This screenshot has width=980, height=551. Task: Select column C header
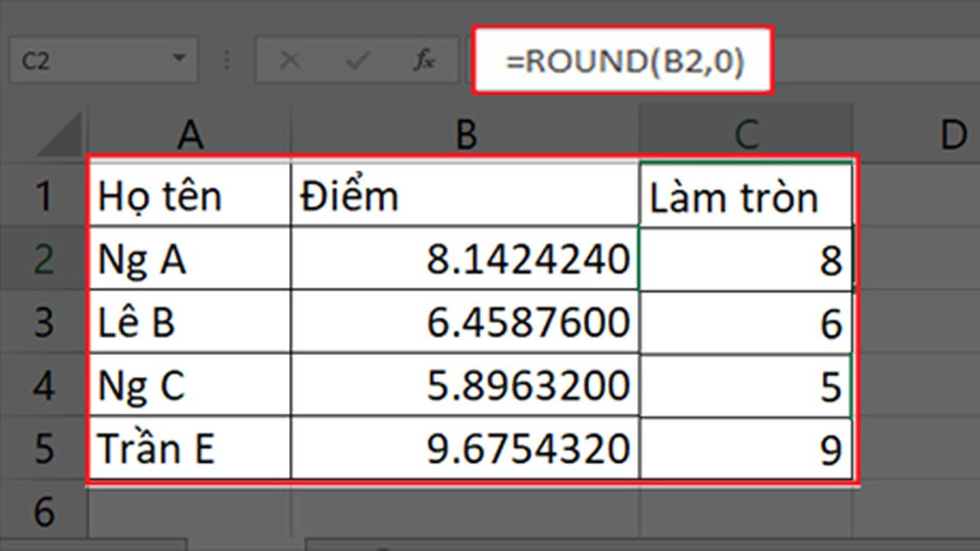(x=746, y=134)
